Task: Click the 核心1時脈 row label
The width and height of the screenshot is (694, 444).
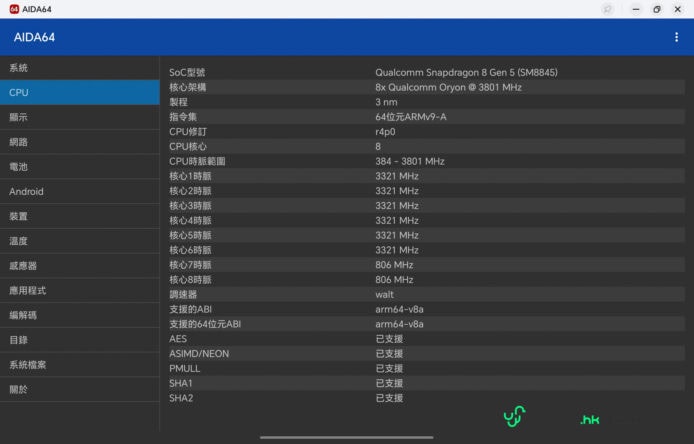Action: 190,176
